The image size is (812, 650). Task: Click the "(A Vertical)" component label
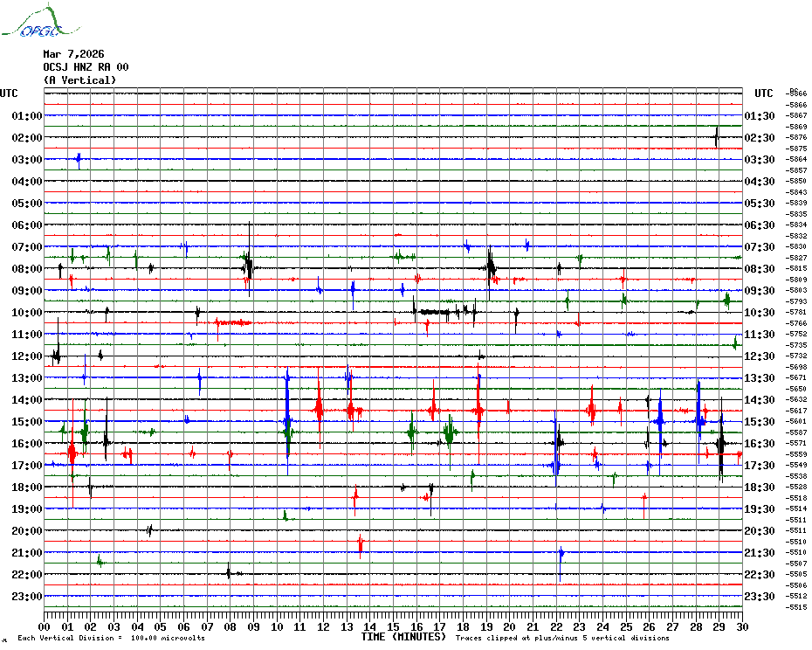[79, 80]
